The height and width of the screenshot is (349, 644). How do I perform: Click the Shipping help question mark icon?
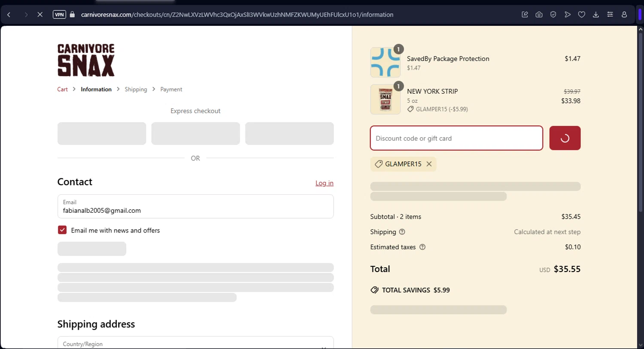[402, 232]
